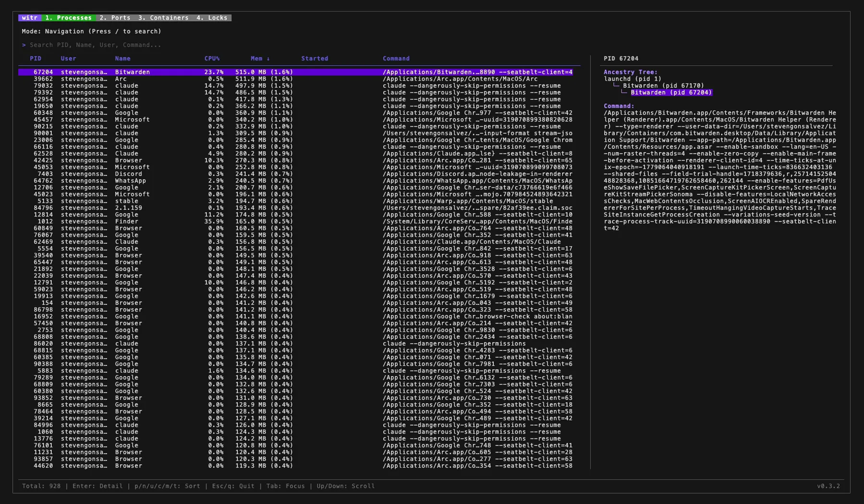Sort by the CPU% column header

click(x=212, y=59)
